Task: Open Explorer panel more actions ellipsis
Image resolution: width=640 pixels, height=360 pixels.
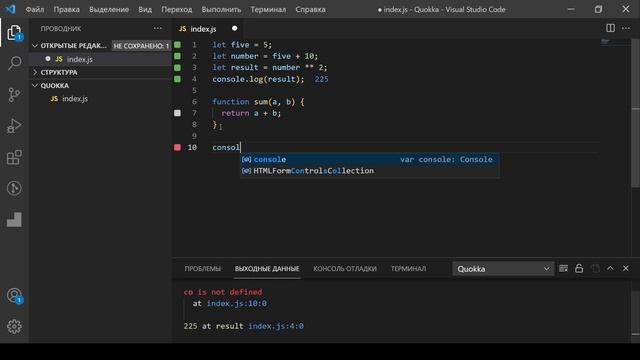Action: (158, 28)
